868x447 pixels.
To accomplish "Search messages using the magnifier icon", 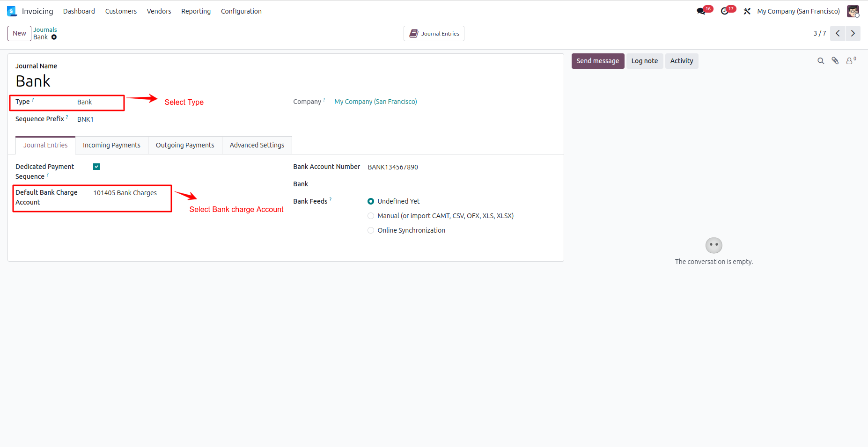I will coord(821,61).
